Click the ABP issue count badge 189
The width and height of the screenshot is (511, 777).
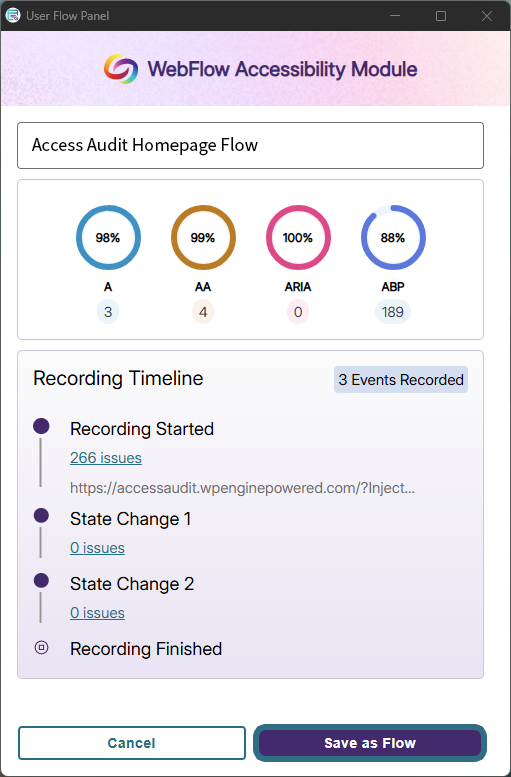(x=393, y=312)
